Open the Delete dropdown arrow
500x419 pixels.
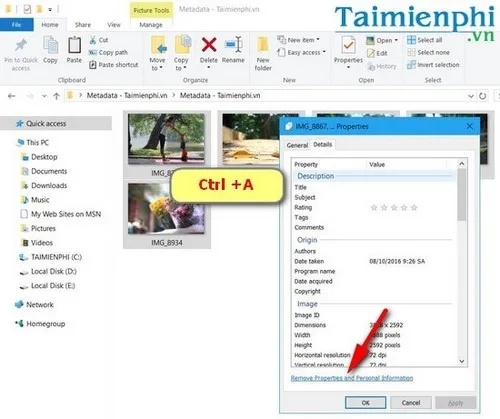(209, 68)
